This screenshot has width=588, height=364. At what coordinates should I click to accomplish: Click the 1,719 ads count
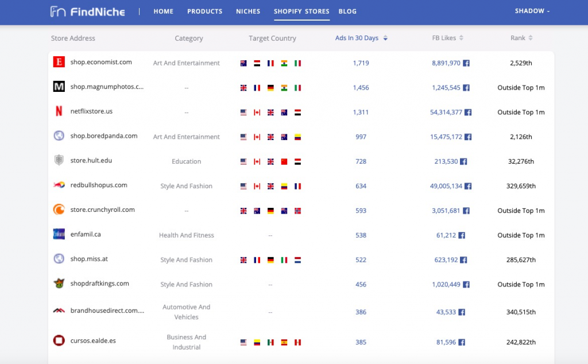(361, 63)
